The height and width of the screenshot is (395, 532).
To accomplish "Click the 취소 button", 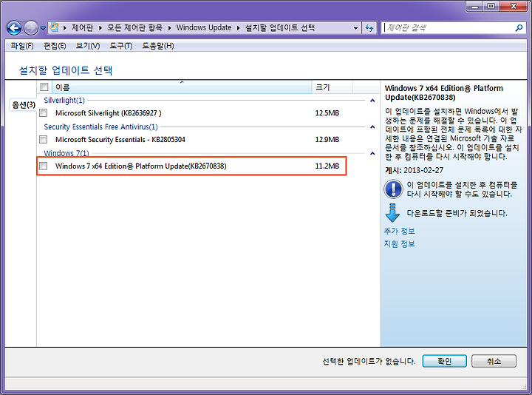I will point(494,361).
